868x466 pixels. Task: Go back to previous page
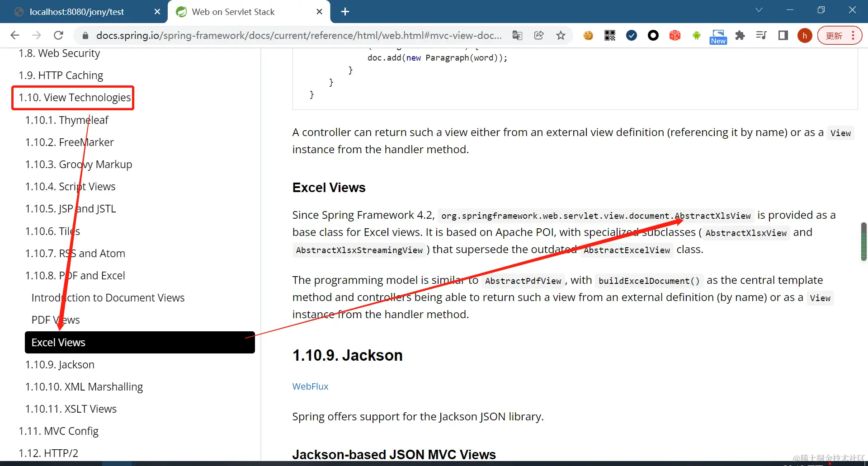click(x=15, y=35)
